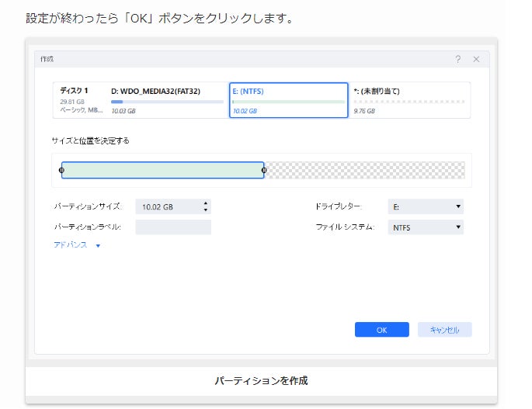Close the 作成 dialog with the X icon

coord(476,59)
